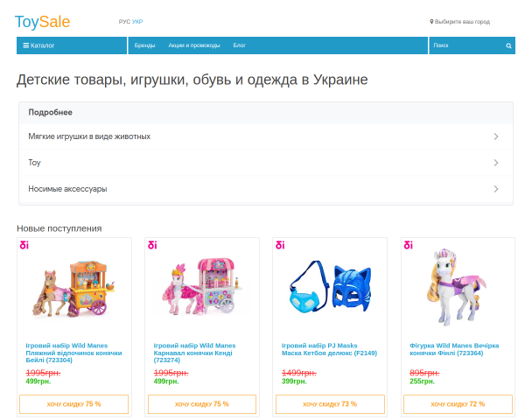This screenshot has width=525, height=420.
Task: Open 'Мягкие игрушки в виде животных' category
Action: [266, 136]
